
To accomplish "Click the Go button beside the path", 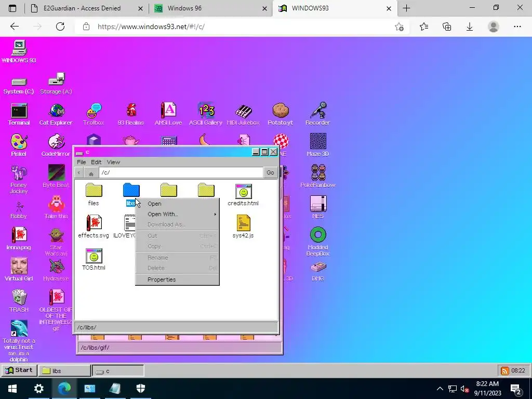I will [270, 172].
